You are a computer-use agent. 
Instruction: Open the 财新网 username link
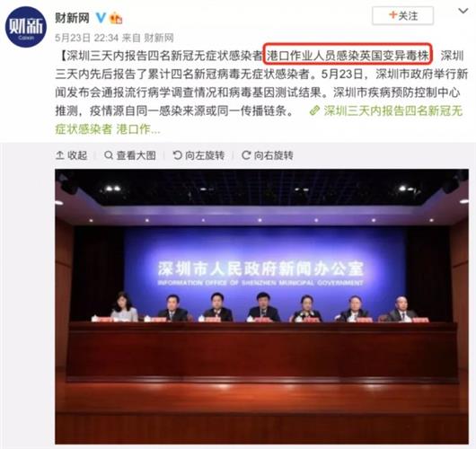pos(72,18)
